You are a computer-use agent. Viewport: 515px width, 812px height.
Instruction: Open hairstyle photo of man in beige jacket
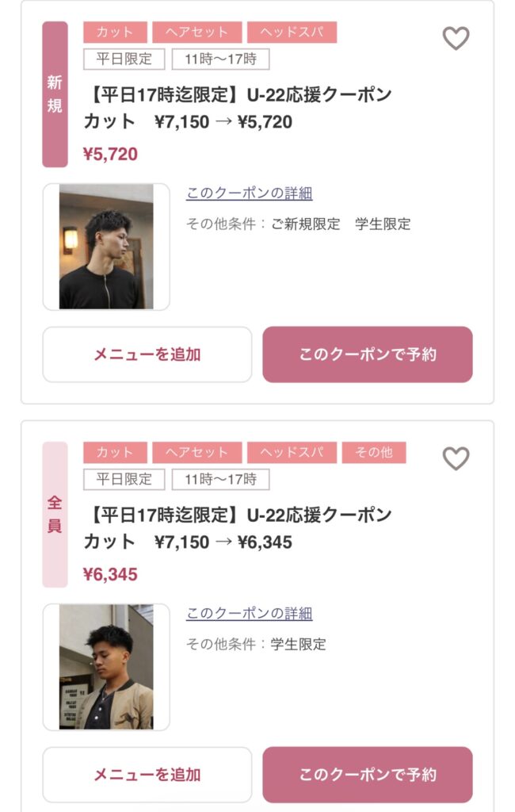click(106, 667)
